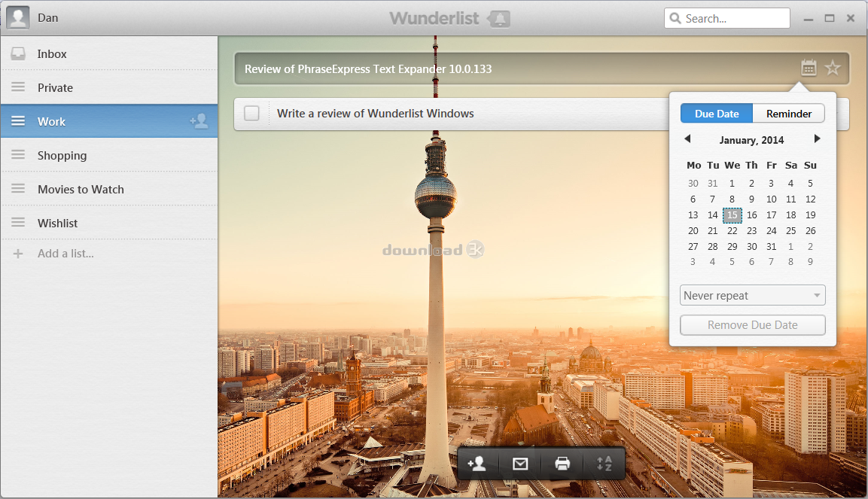Go to previous month in calendar
This screenshot has width=868, height=499.
(x=687, y=138)
